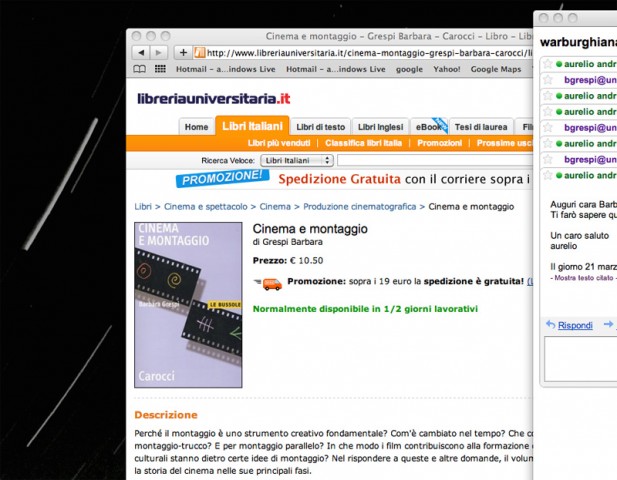Click Cinema e montaggio breadcrumb text
617x480 pixels.
471,207
